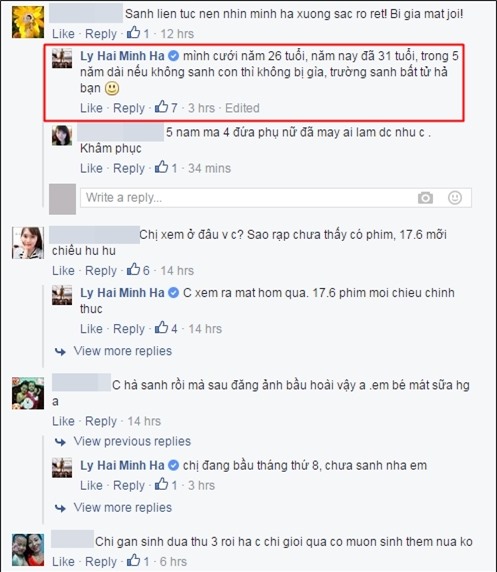Expand View more replies under 'chưa sanh nha em'

click(123, 507)
